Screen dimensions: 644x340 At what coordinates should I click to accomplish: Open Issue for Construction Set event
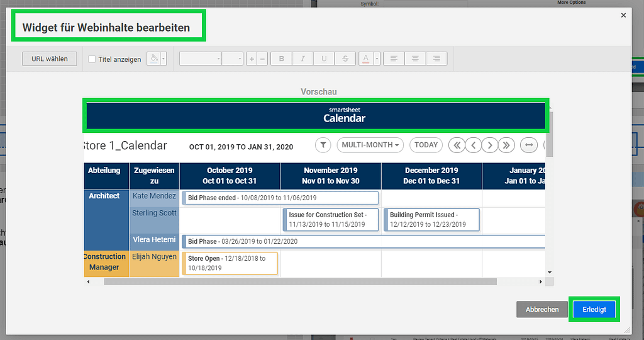(331, 220)
